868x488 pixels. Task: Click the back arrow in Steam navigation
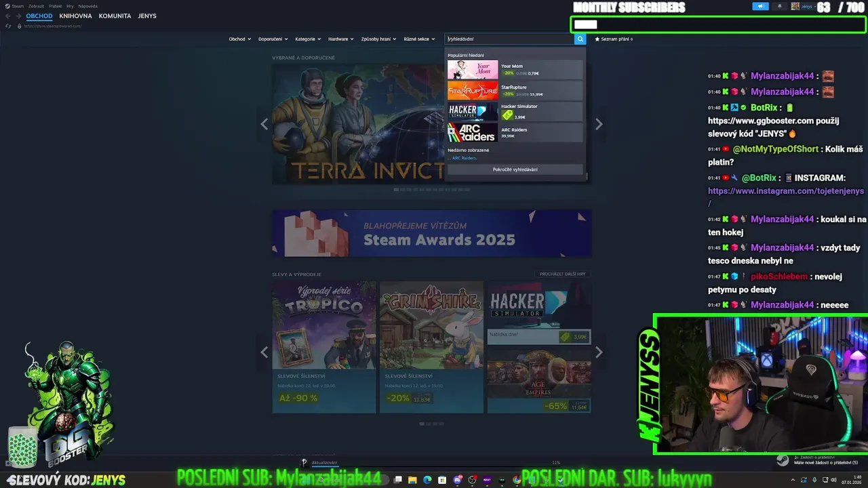8,16
